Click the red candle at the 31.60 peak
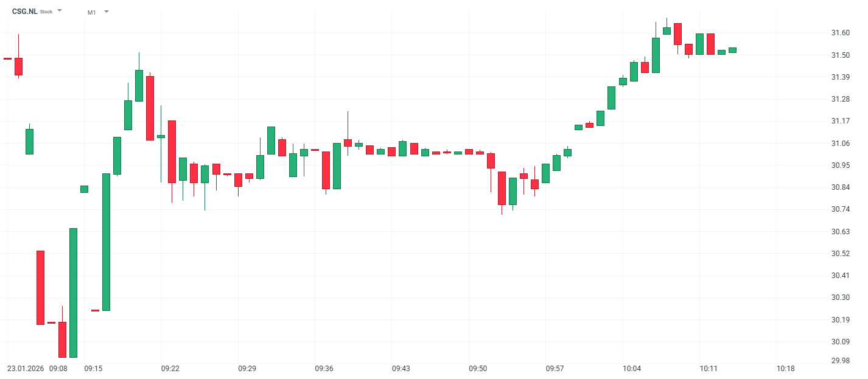 point(677,34)
